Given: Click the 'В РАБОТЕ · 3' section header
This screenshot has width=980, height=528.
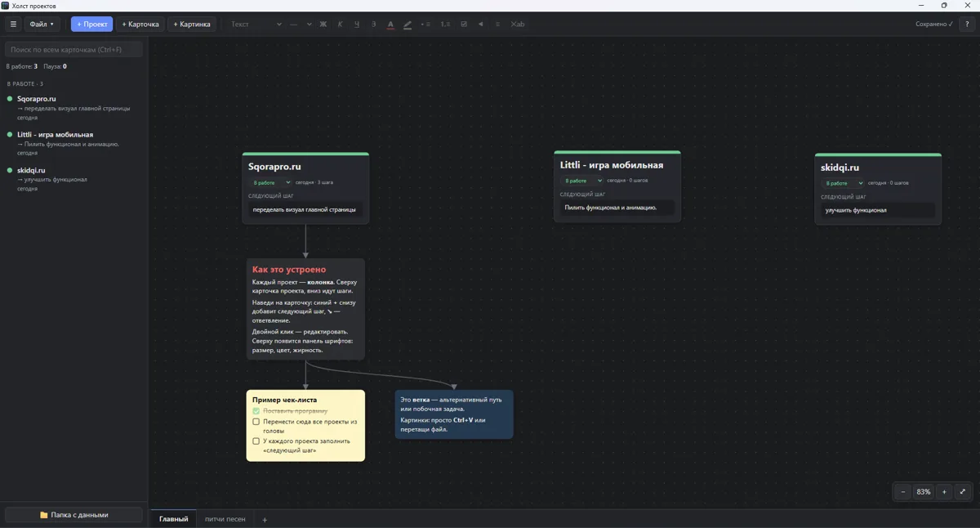Looking at the screenshot, I should tap(25, 84).
